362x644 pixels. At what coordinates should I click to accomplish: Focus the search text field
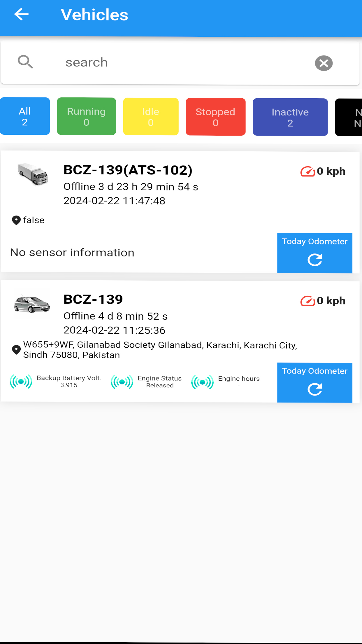pyautogui.click(x=175, y=62)
